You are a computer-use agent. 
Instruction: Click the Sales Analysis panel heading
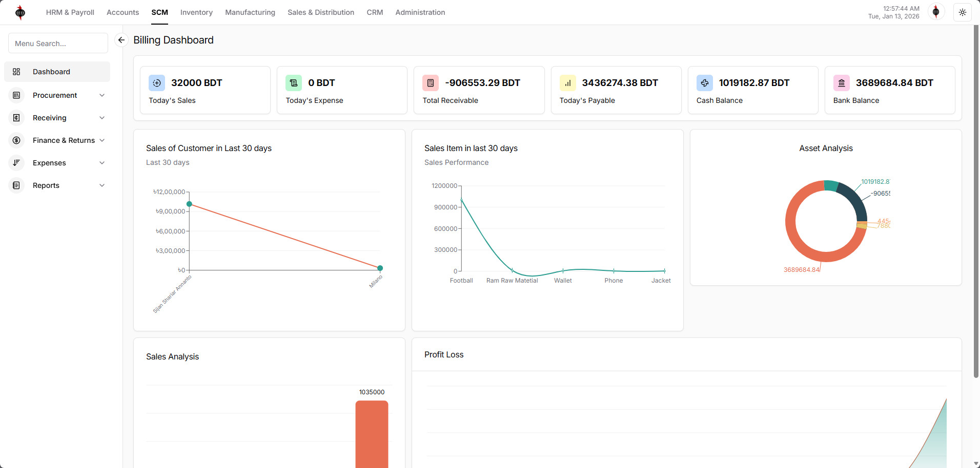click(172, 356)
